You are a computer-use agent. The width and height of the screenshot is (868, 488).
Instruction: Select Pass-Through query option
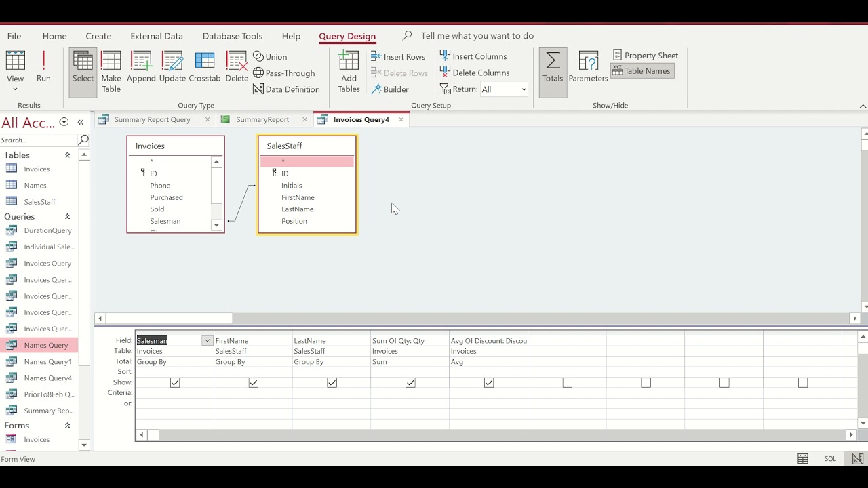click(284, 73)
